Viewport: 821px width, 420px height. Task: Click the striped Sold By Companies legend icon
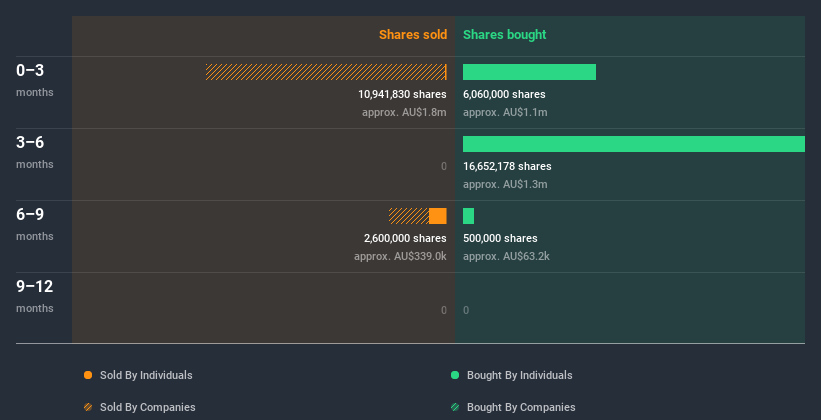click(x=88, y=407)
